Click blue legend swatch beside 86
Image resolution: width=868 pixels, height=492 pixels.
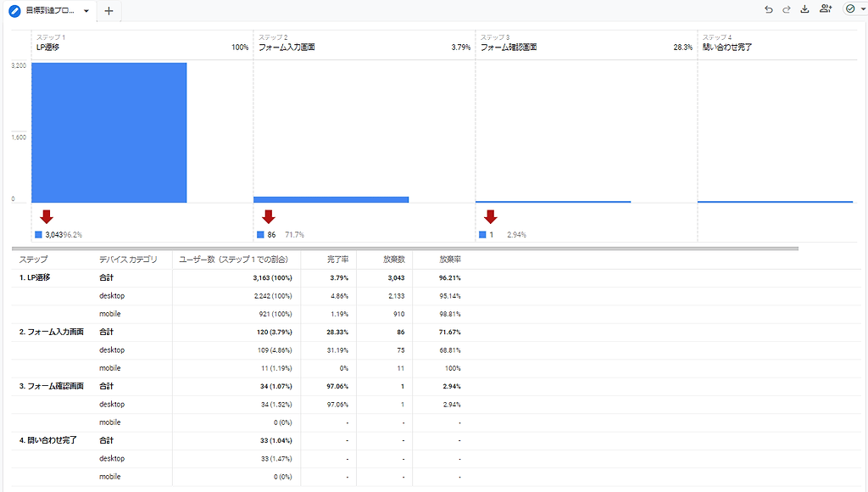point(261,234)
